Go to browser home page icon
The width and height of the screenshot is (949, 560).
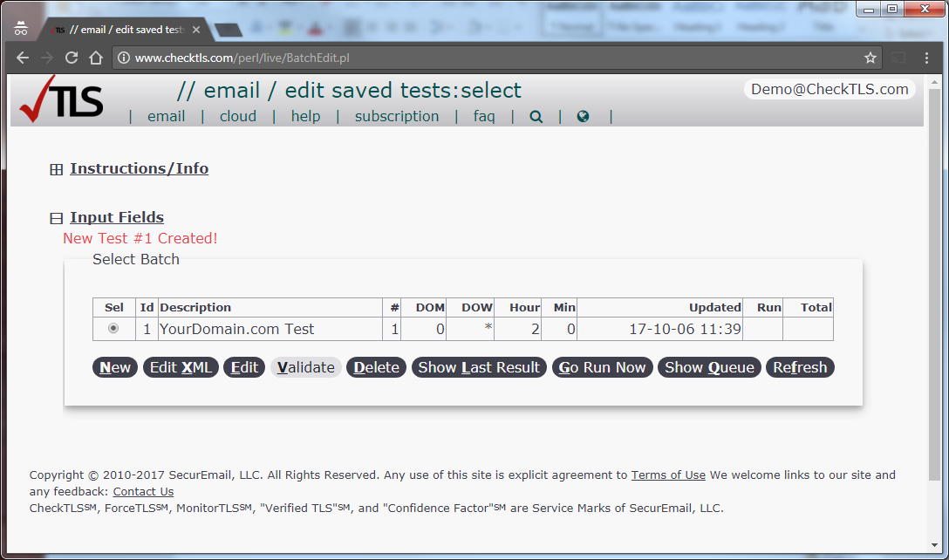96,58
